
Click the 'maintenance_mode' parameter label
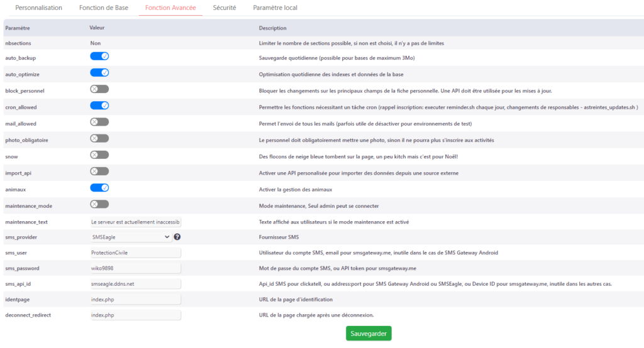pos(29,205)
